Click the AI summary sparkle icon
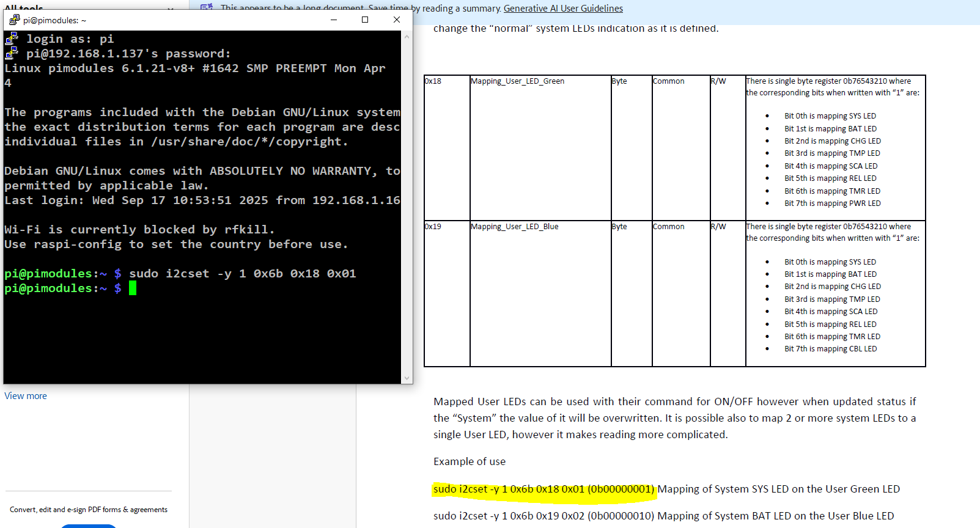980x528 pixels. (x=207, y=7)
